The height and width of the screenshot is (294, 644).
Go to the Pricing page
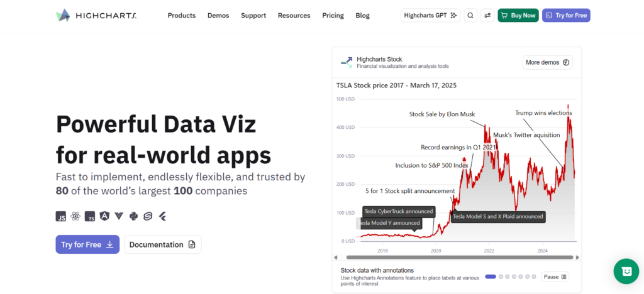[x=333, y=16]
